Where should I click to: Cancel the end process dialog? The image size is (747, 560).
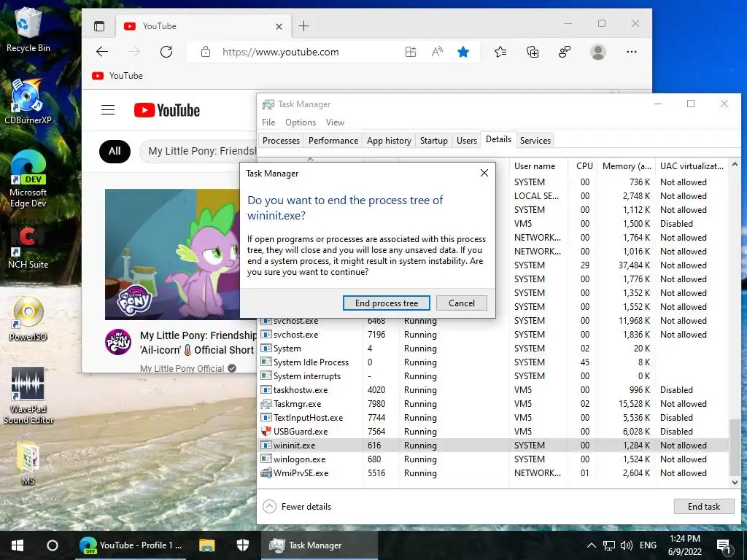pos(462,303)
